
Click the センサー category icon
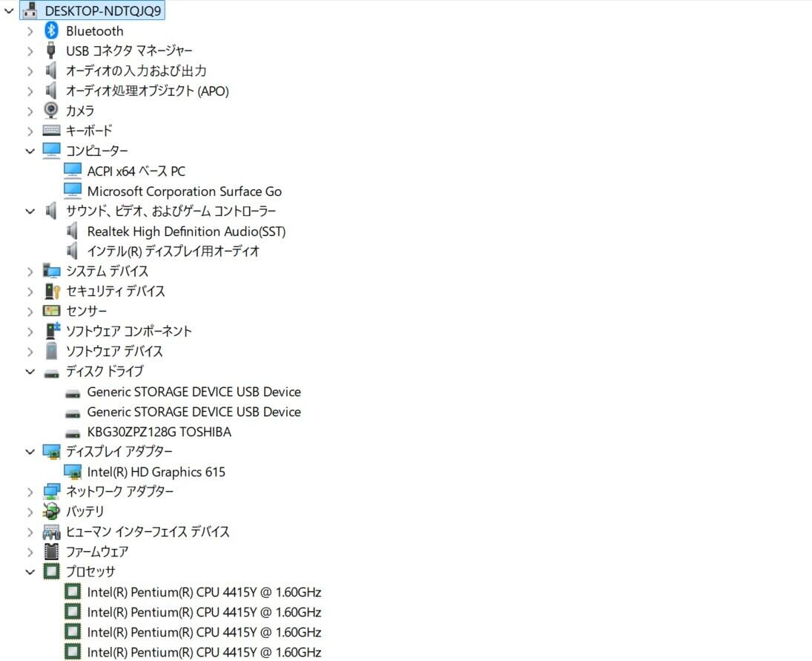point(51,311)
